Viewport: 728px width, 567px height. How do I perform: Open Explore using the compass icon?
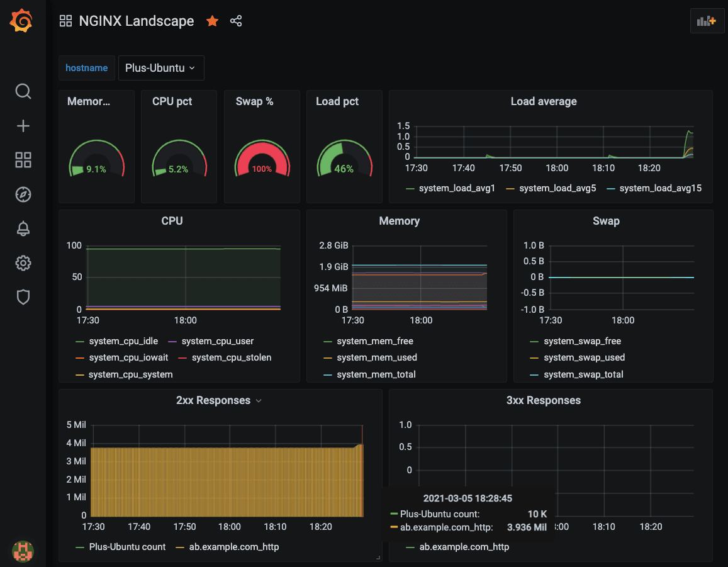click(23, 194)
